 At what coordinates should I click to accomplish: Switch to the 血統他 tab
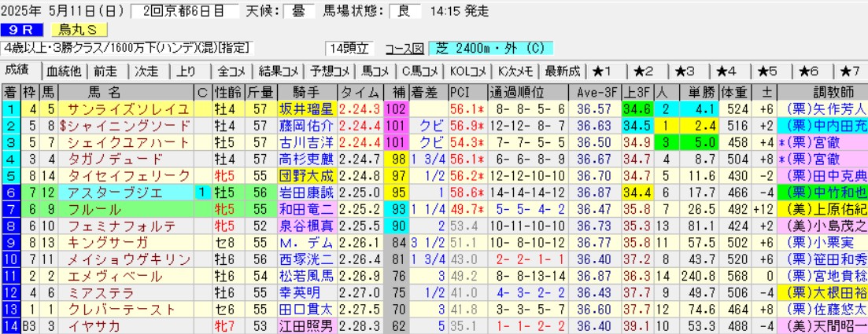click(x=63, y=71)
